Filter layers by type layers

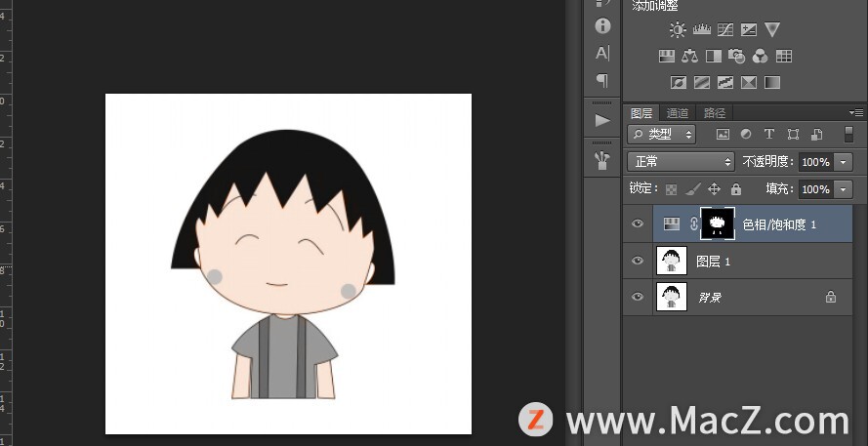click(769, 134)
